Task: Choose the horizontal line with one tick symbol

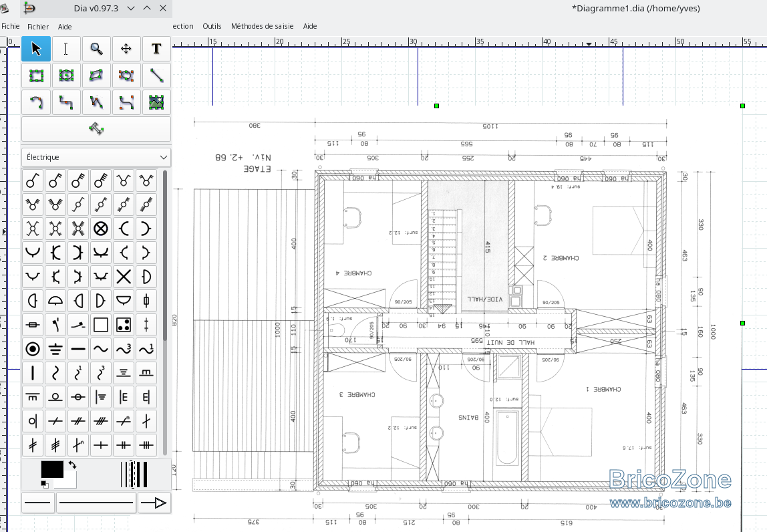Action: coord(101,444)
